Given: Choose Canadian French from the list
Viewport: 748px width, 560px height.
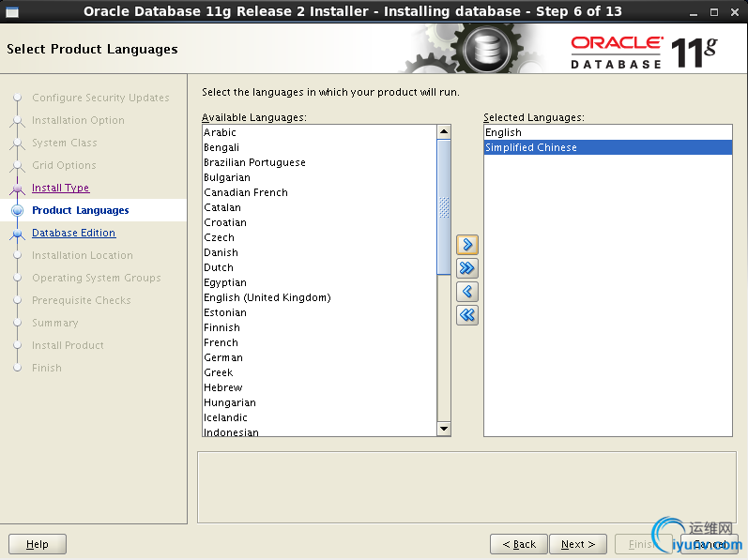Looking at the screenshot, I should coord(319,192).
